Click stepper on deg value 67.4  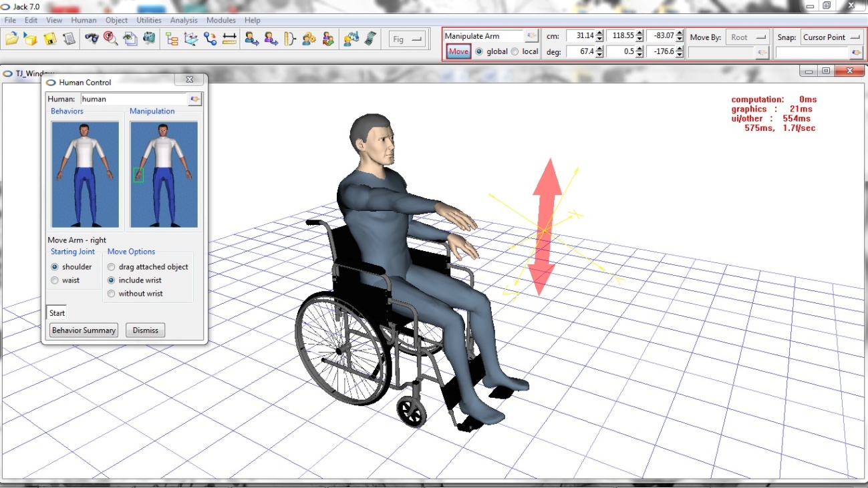[599, 51]
